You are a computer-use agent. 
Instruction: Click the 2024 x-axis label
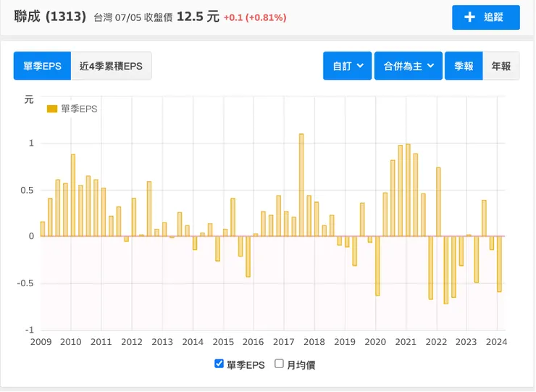point(496,342)
